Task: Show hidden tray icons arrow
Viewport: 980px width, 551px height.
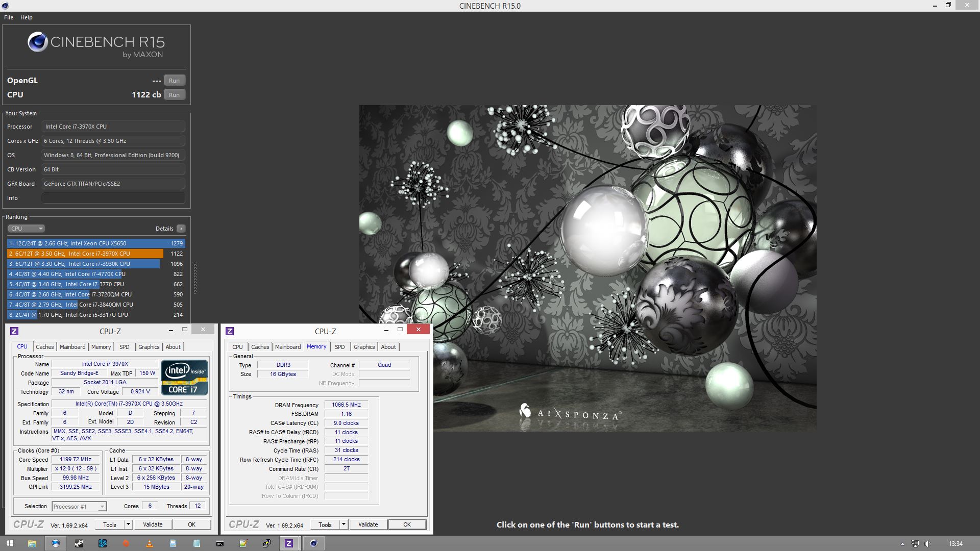Action: pos(902,544)
